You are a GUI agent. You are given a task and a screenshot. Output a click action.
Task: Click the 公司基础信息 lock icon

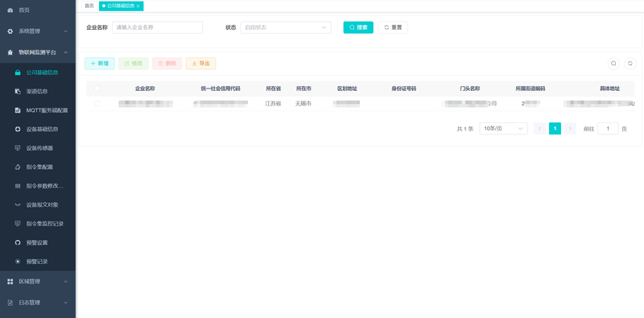tap(18, 72)
